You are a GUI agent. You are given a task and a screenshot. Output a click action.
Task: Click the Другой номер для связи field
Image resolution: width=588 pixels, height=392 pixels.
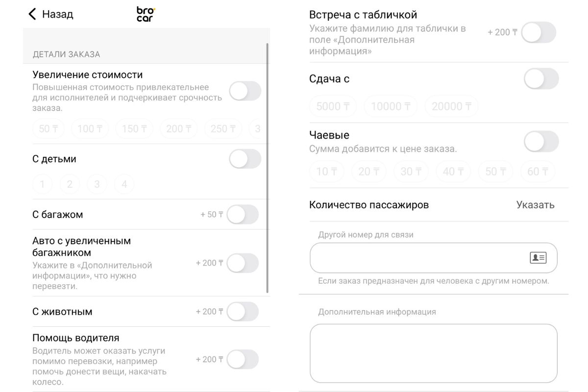(x=416, y=258)
